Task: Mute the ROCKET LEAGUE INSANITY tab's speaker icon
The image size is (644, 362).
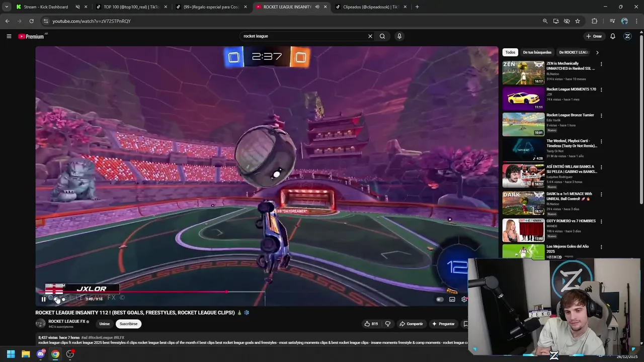Action: (x=317, y=7)
